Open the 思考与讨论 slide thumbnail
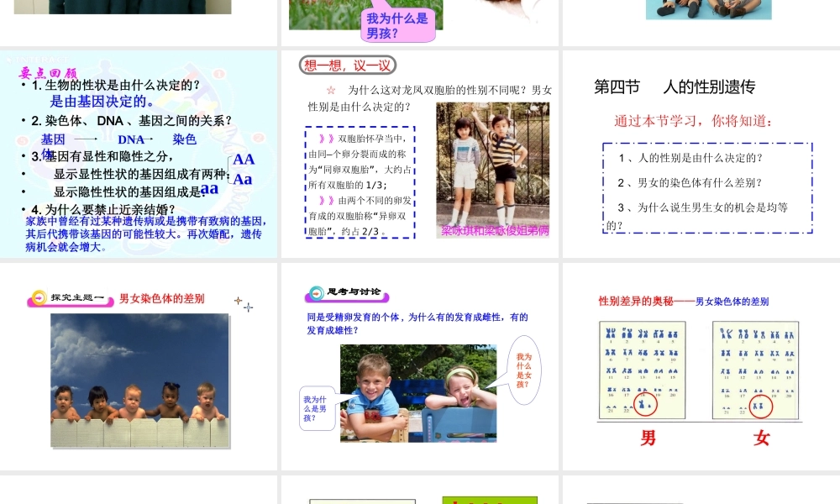Screen dimensions: 840x504 click(x=420, y=366)
